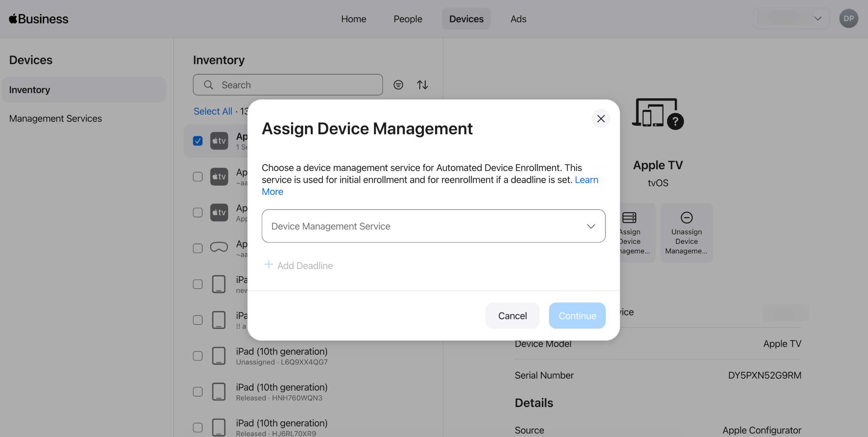
Task: Open Management Services in sidebar
Action: coord(56,118)
